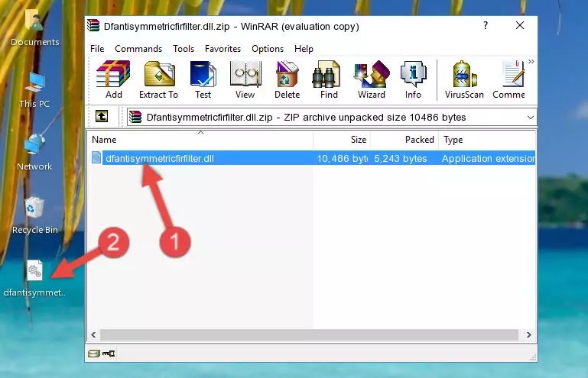Click the horizontal scrollbar left arrow

pyautogui.click(x=93, y=334)
